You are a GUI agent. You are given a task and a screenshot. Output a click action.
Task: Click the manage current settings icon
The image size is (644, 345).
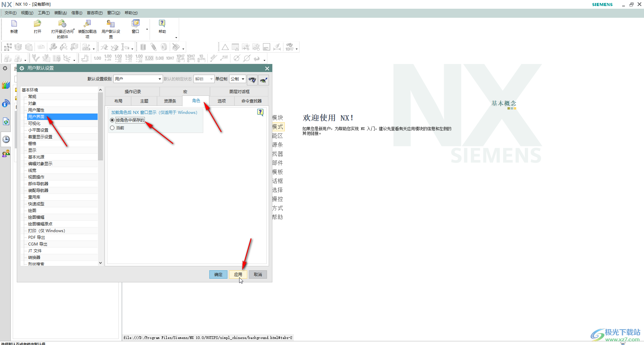click(x=264, y=79)
